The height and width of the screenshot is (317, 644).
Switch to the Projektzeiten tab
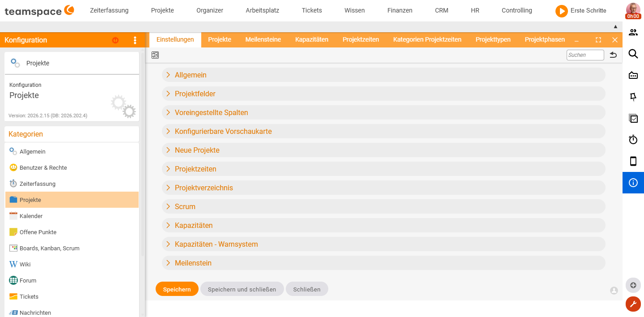361,39
